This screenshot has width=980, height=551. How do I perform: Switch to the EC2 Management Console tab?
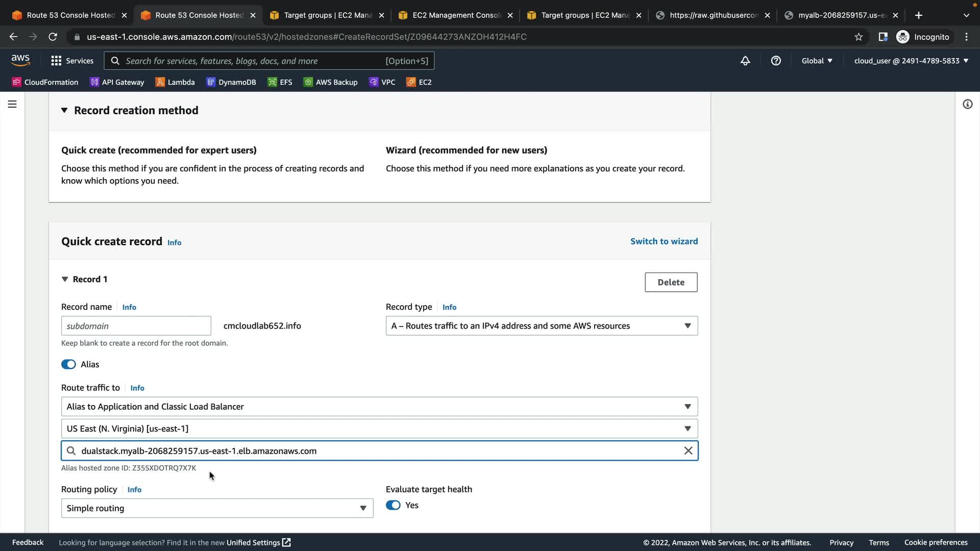(455, 15)
